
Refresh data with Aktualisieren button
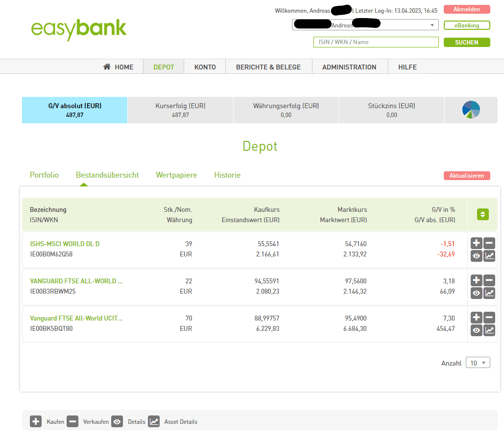point(467,176)
